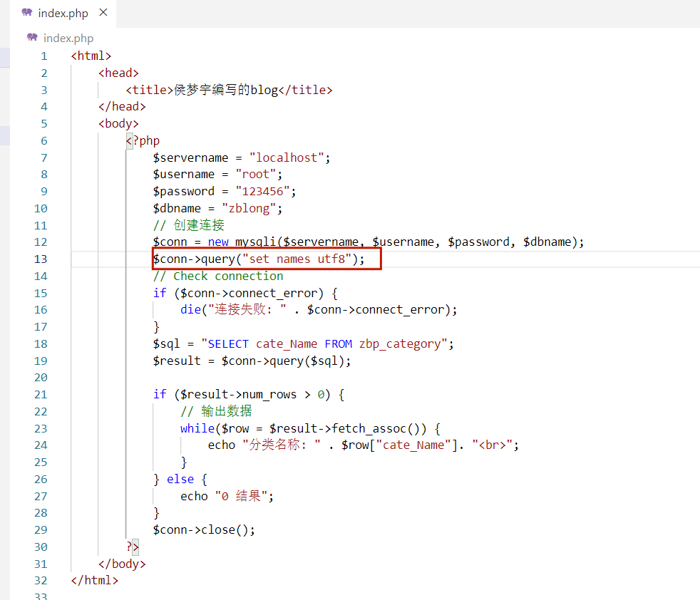
Task: Click the $result = $conn->query($sql) line
Action: point(252,361)
